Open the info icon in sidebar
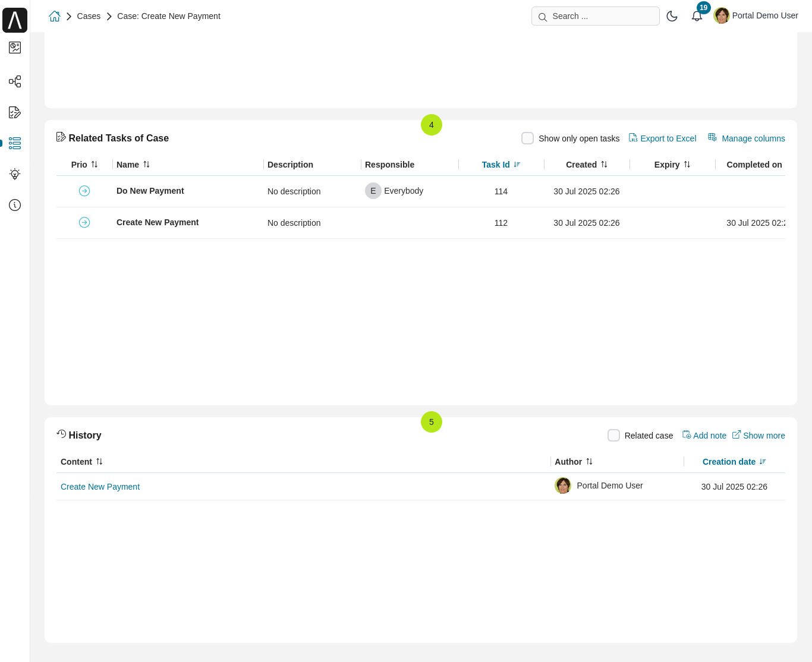812x662 pixels. coord(15,205)
